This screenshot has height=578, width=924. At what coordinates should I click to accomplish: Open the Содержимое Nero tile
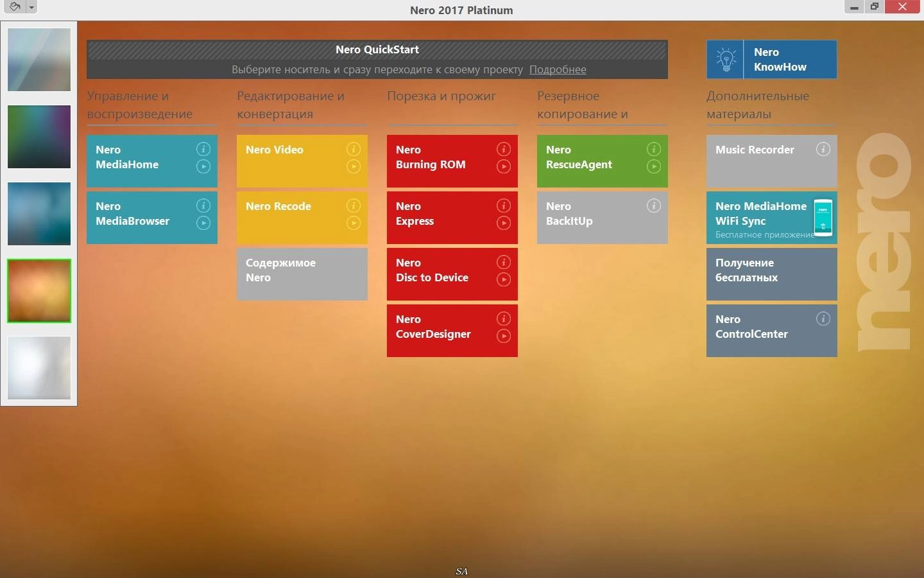302,274
